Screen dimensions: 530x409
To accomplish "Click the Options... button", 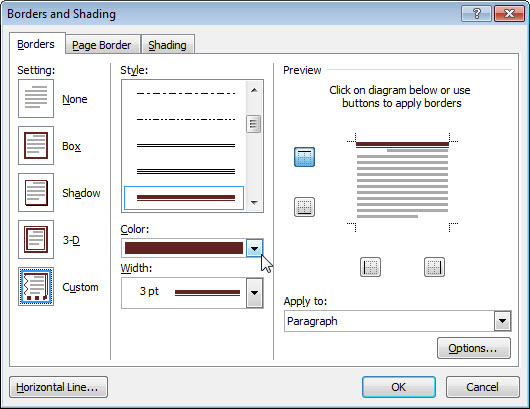I will (x=474, y=348).
